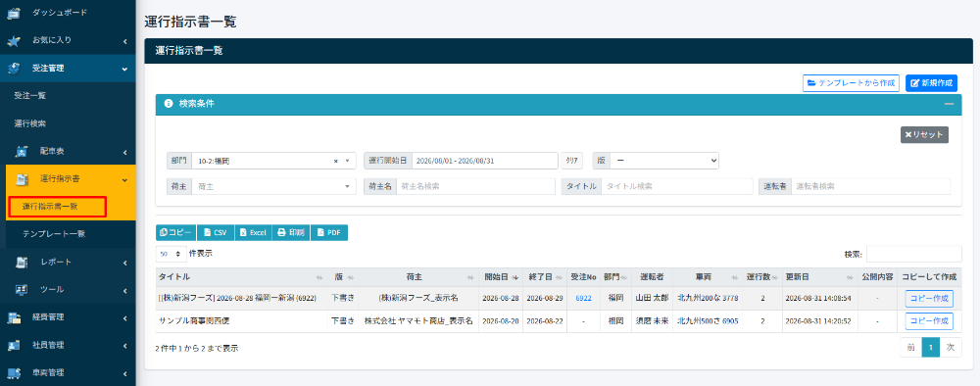Export the table with CSV button
Image resolution: width=980 pixels, height=386 pixels.
216,232
